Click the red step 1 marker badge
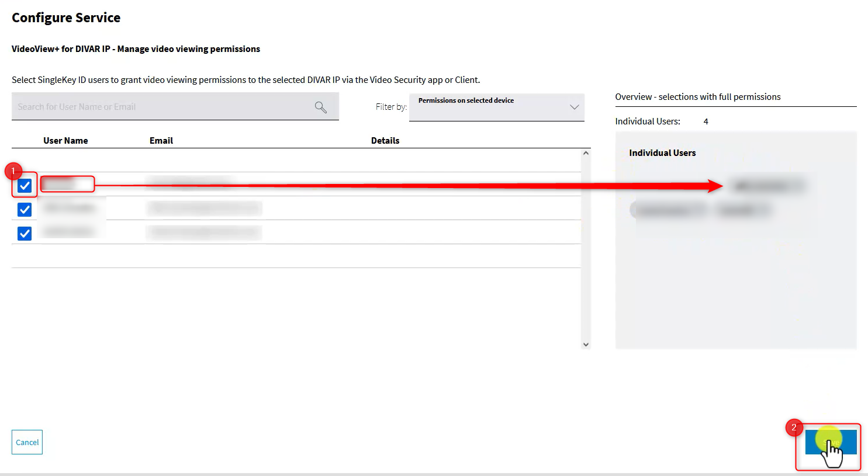The height and width of the screenshot is (476, 868). coord(12,171)
